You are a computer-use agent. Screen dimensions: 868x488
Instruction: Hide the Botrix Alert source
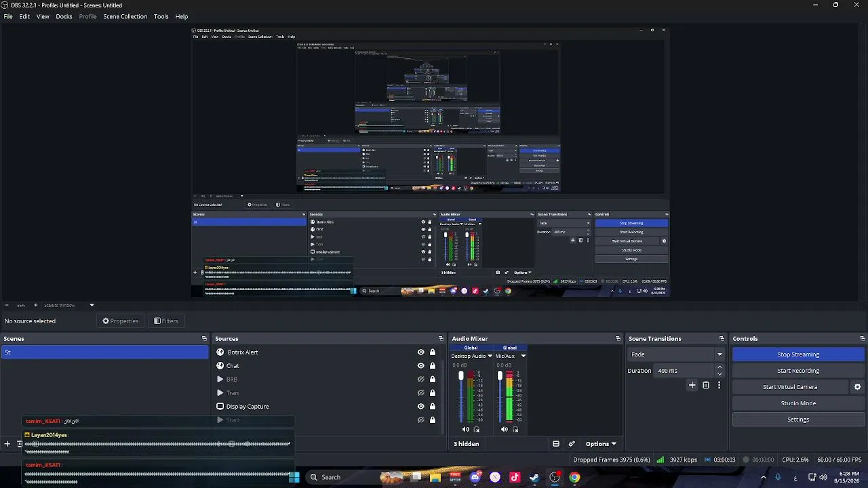tap(420, 352)
